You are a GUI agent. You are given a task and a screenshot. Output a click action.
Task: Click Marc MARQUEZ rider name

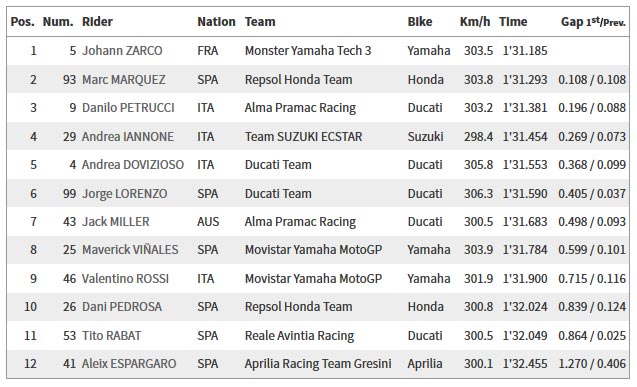[x=124, y=80]
